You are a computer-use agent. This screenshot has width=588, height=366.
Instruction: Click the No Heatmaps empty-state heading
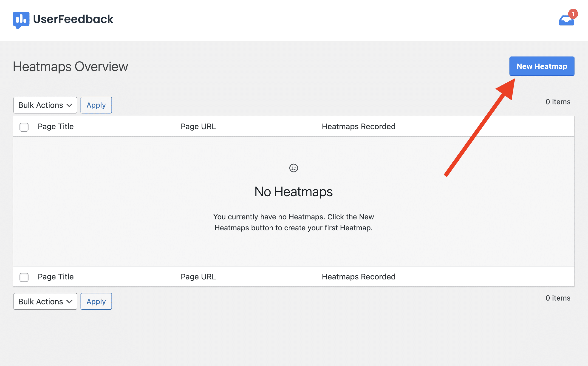coord(293,192)
